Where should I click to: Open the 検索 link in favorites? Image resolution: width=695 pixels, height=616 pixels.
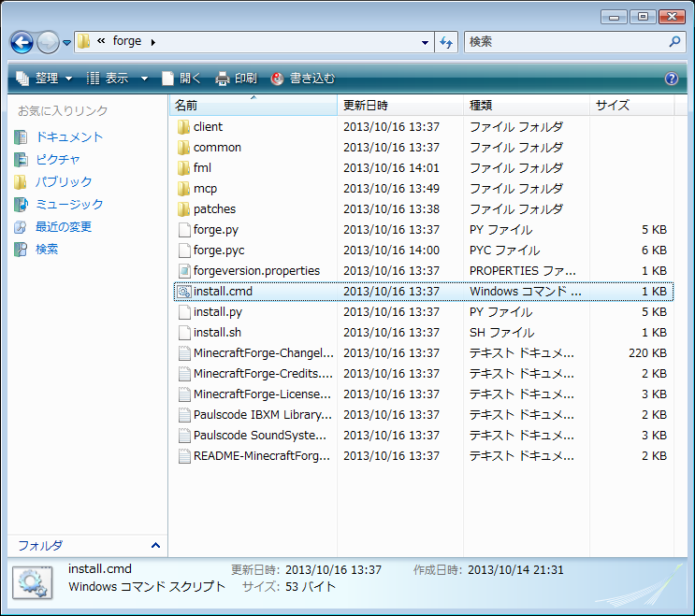coord(47,250)
